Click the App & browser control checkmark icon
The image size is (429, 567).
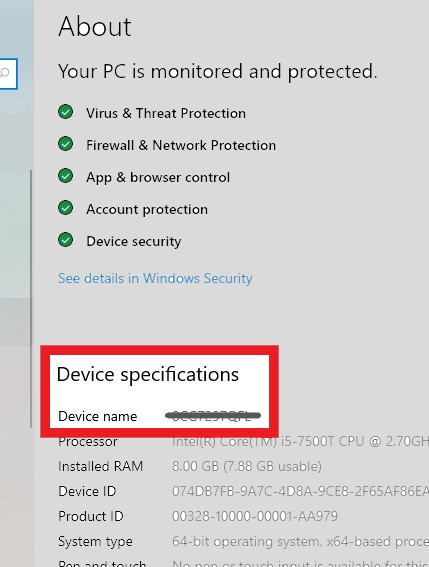[x=65, y=176]
